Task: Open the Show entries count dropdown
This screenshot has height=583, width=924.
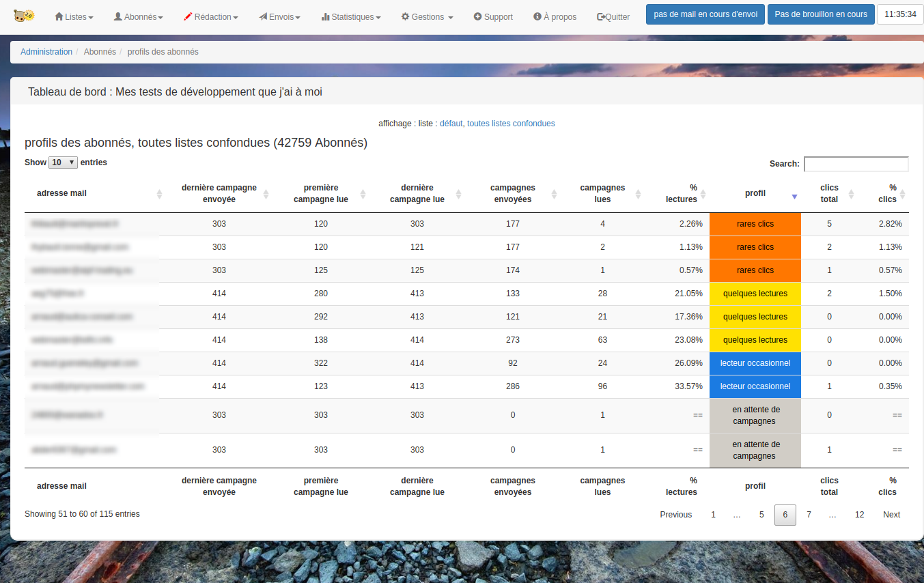Action: 63,162
